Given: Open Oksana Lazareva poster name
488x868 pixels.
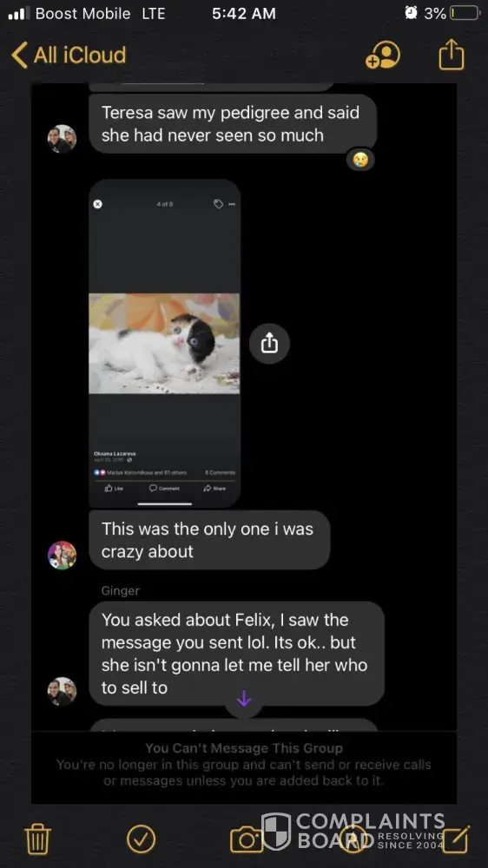Looking at the screenshot, I should (115, 453).
